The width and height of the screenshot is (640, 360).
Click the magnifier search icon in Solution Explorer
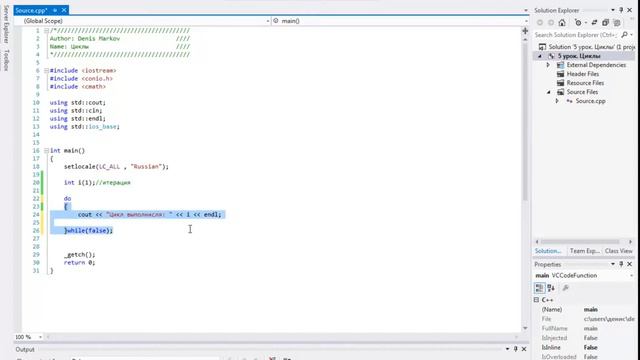click(624, 35)
